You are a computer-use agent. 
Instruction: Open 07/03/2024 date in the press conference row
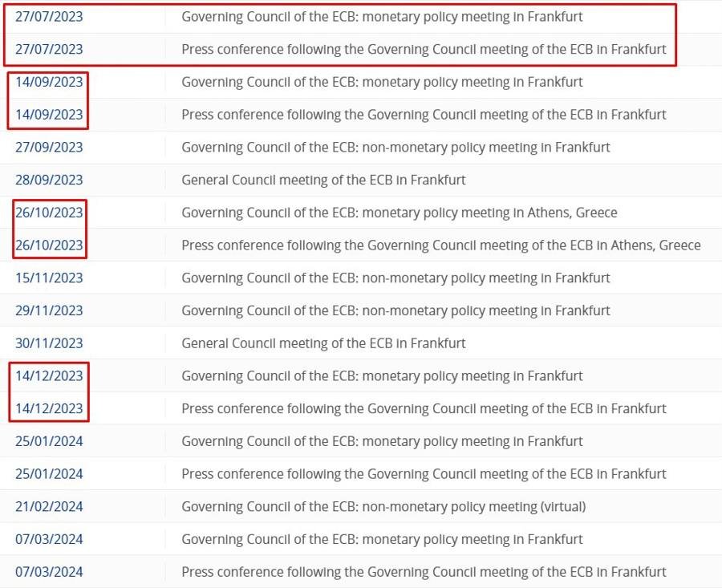click(x=49, y=572)
